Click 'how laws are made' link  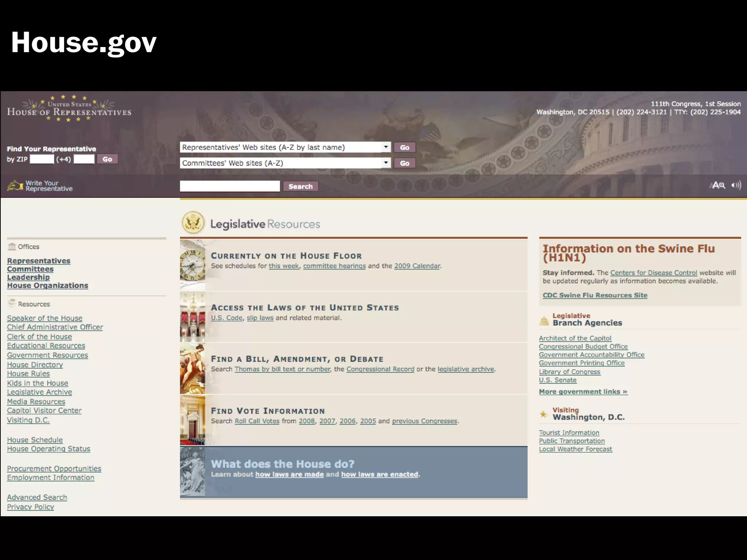[x=290, y=474]
